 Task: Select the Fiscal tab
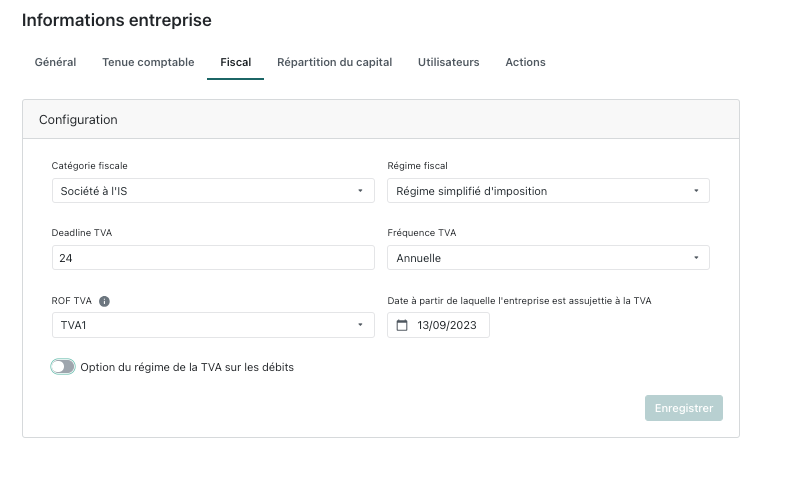(236, 62)
